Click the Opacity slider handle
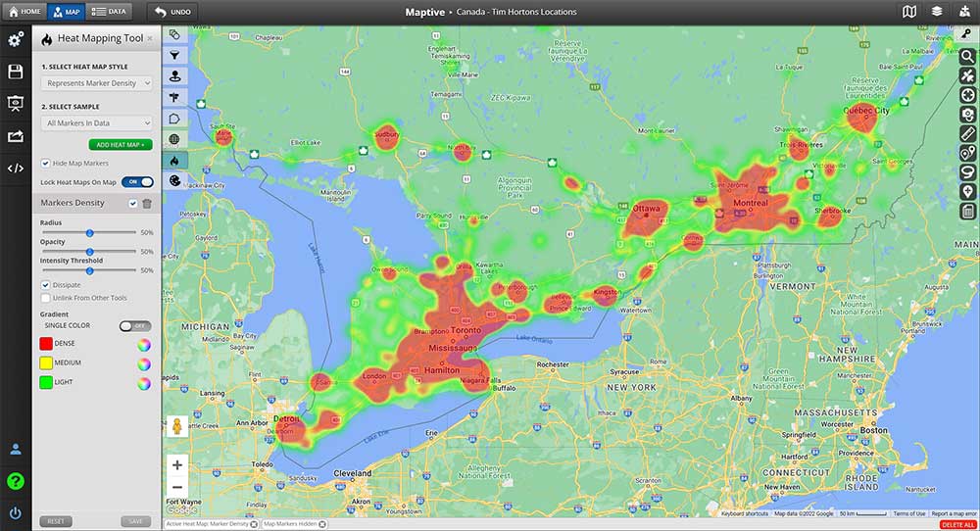 [x=89, y=252]
